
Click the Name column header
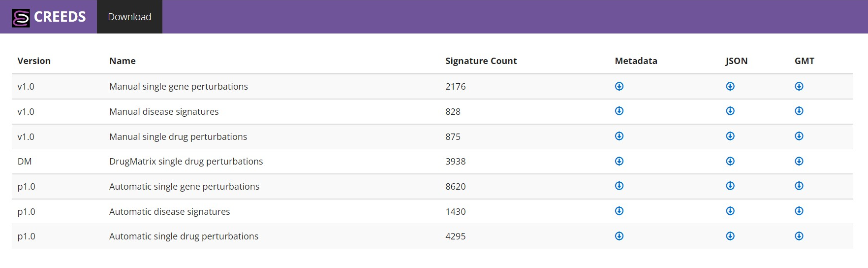click(x=123, y=61)
